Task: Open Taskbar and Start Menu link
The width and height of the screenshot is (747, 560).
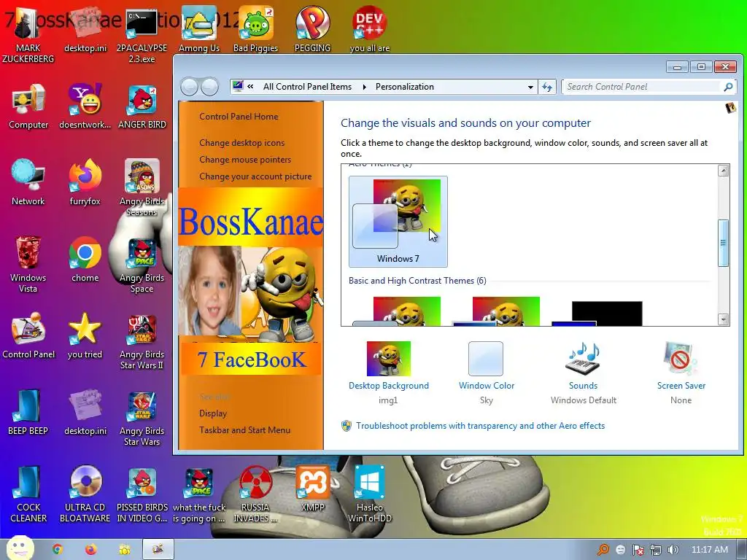Action: (x=244, y=430)
